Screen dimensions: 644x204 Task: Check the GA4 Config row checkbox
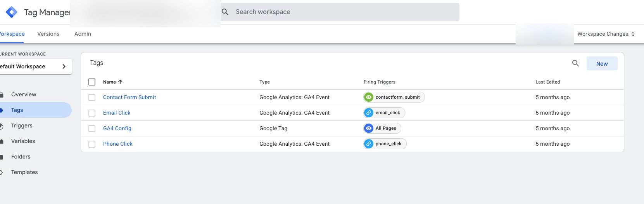click(92, 129)
